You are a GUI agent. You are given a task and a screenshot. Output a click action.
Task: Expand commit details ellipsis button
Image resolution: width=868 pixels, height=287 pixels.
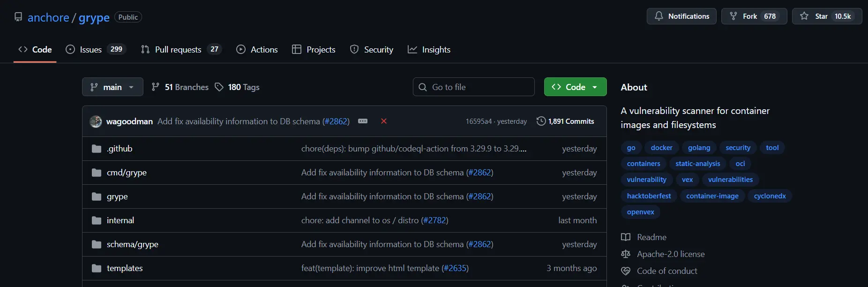pos(363,121)
